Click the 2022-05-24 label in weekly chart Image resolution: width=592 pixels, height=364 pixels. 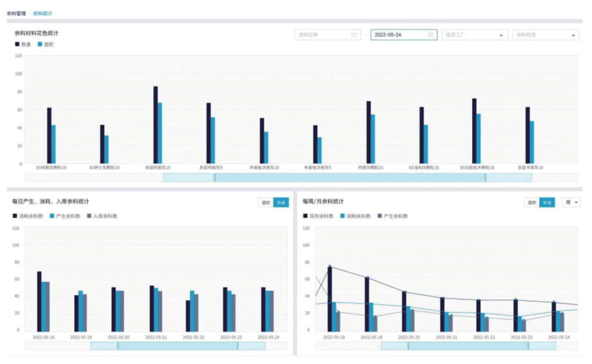click(559, 337)
